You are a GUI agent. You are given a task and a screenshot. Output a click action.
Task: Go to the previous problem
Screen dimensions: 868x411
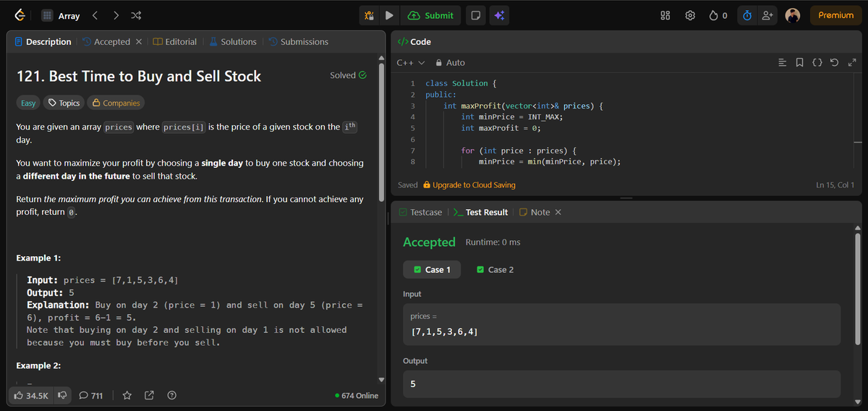click(x=95, y=15)
